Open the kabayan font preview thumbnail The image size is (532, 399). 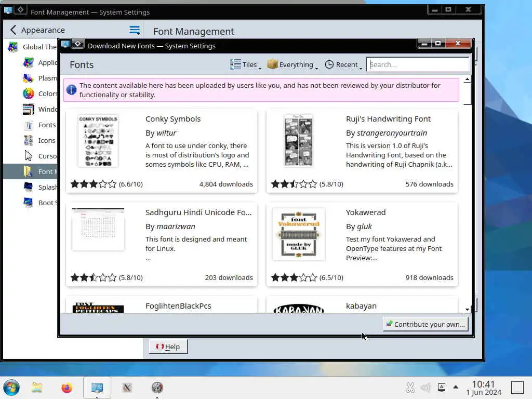(299, 308)
